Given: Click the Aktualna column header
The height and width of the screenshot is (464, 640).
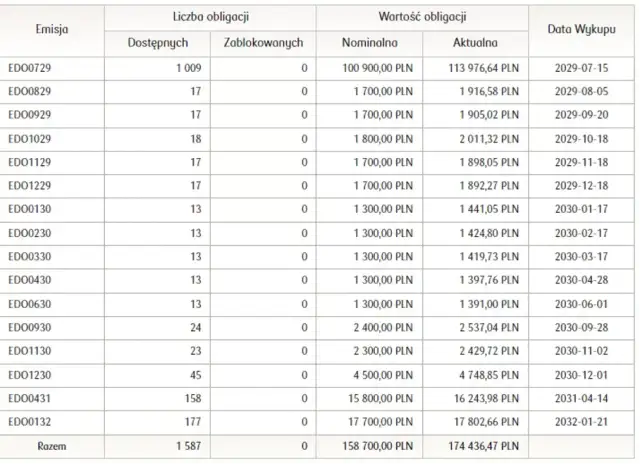Looking at the screenshot, I should click(476, 44).
